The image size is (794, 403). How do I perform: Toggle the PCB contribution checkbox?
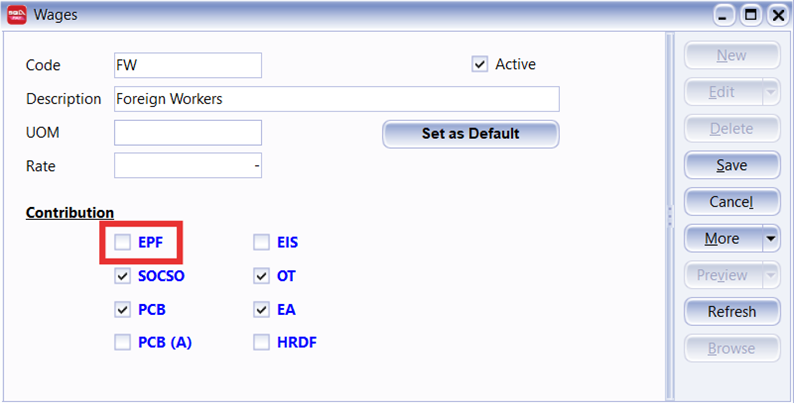tap(122, 309)
